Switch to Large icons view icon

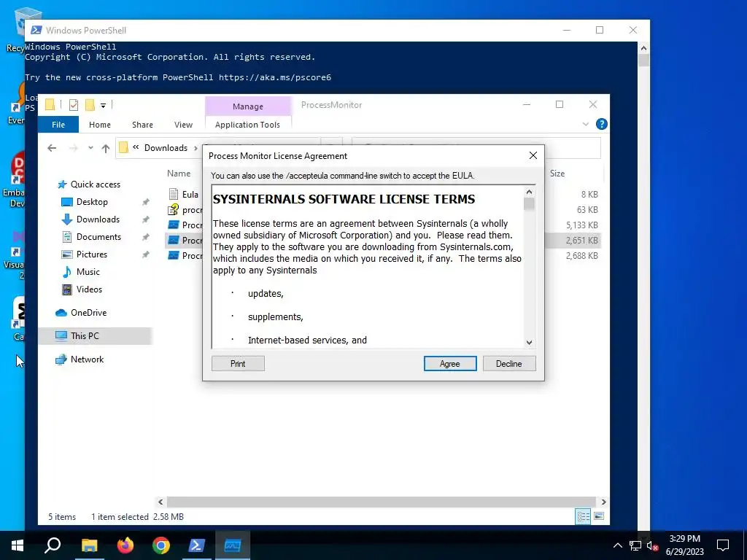(x=599, y=517)
